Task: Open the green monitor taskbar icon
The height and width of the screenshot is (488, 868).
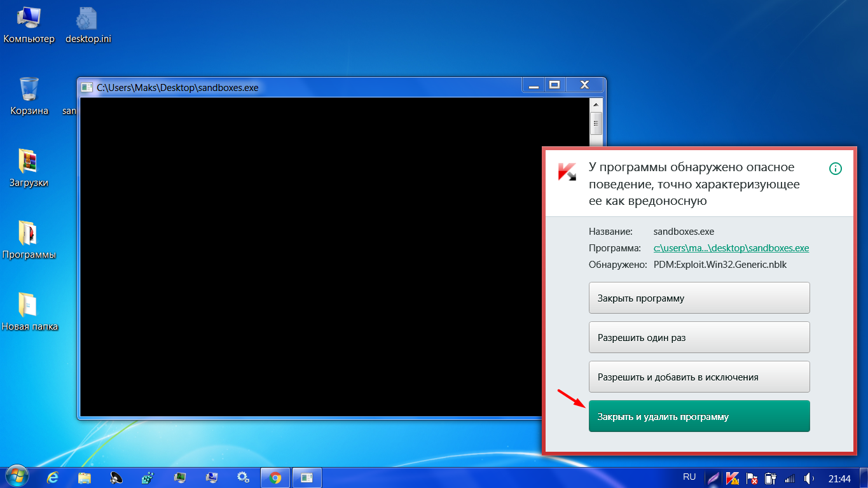Action: point(180,478)
